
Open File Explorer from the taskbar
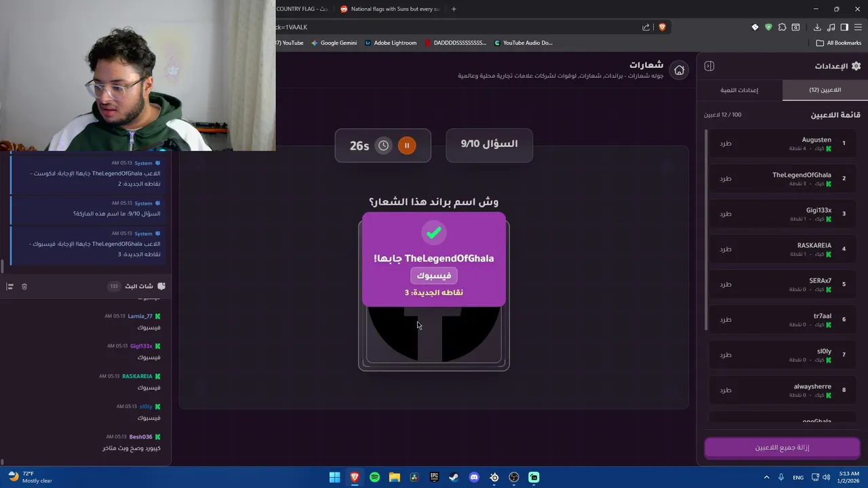point(394,477)
